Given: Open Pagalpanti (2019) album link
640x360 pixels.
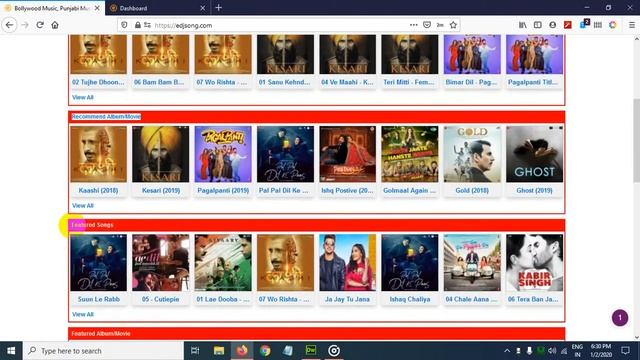Looking at the screenshot, I should [223, 190].
